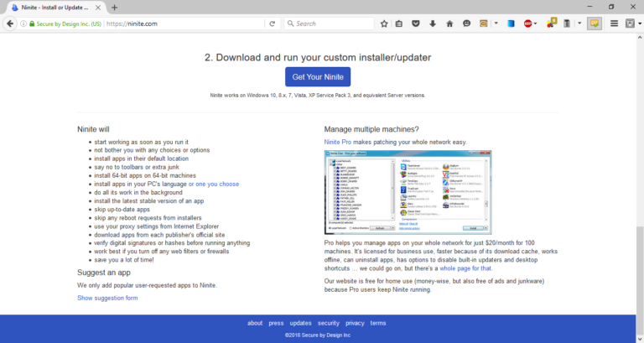Expand dropdown next to trash bin extension
This screenshot has height=343, width=644.
579,23
